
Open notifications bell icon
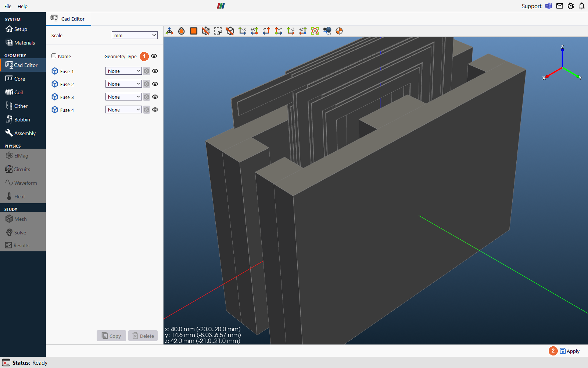[x=582, y=6]
